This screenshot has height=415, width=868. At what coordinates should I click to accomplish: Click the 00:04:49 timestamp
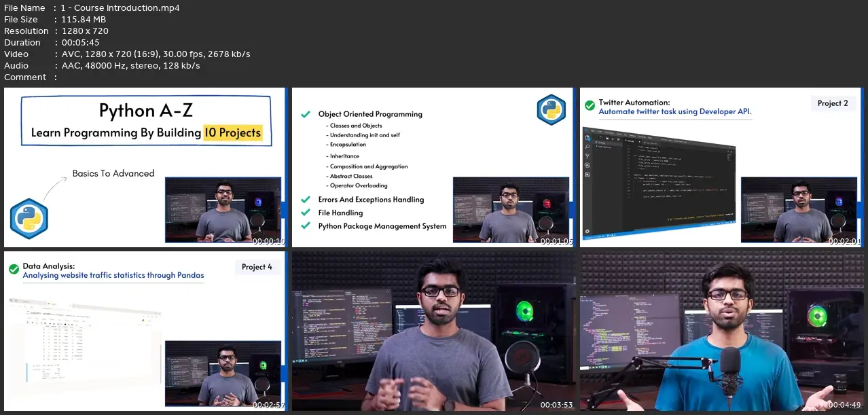pyautogui.click(x=844, y=405)
